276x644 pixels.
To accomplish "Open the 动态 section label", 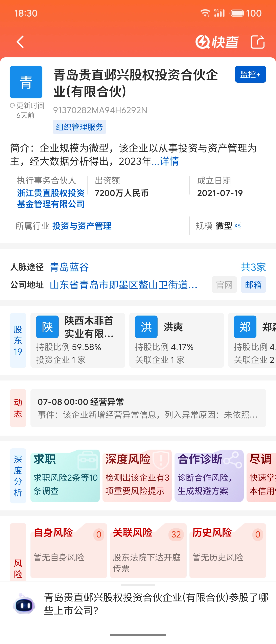I will pos(18,408).
